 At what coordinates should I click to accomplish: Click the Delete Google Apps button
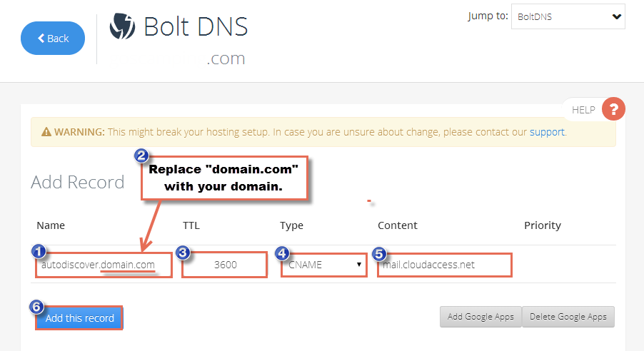click(x=568, y=317)
